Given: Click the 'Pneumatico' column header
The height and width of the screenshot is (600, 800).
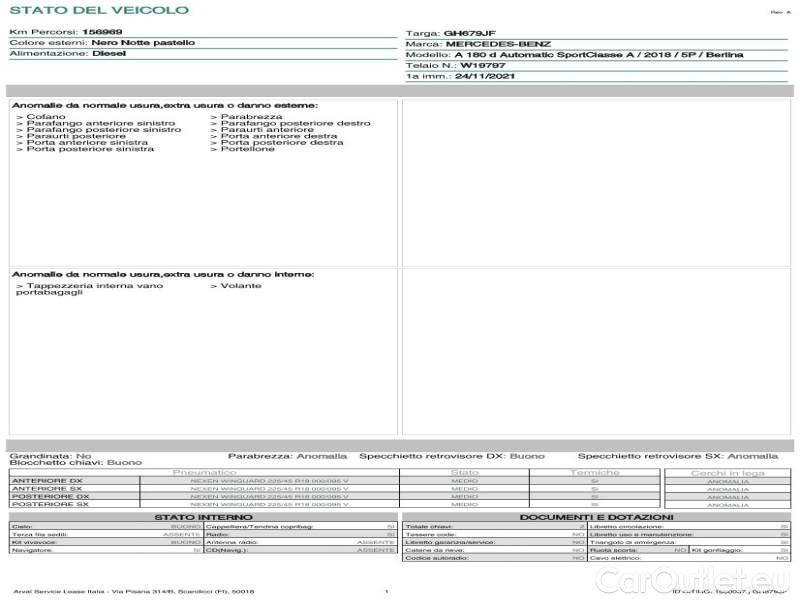Looking at the screenshot, I should pos(205,473).
